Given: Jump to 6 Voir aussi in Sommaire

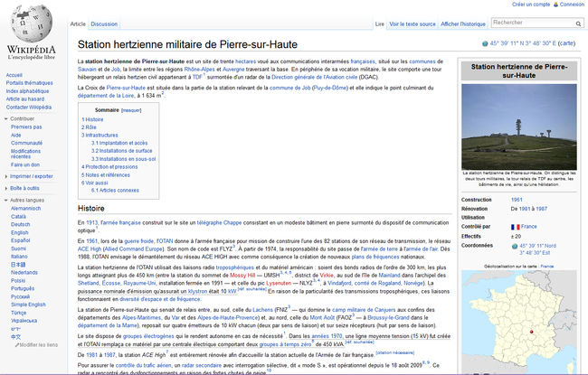Looking at the screenshot, I should [94, 183].
